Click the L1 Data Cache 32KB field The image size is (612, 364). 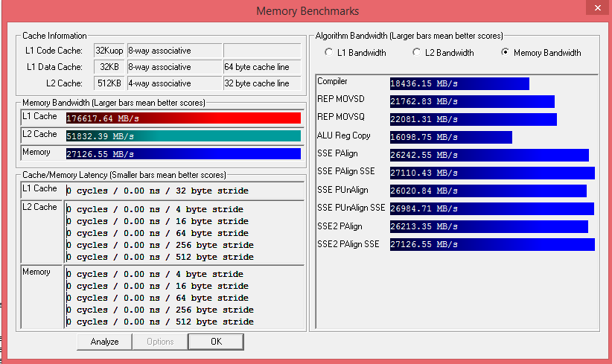click(x=109, y=67)
